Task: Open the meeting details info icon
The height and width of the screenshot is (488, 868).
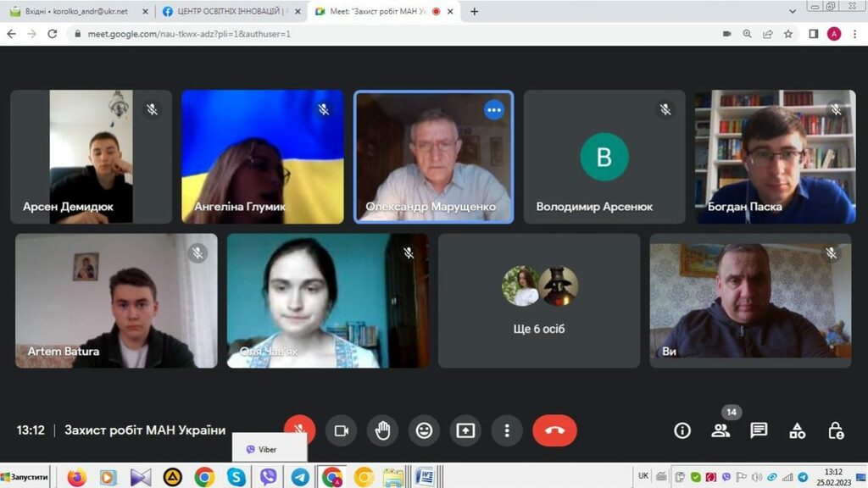Action: tap(682, 430)
